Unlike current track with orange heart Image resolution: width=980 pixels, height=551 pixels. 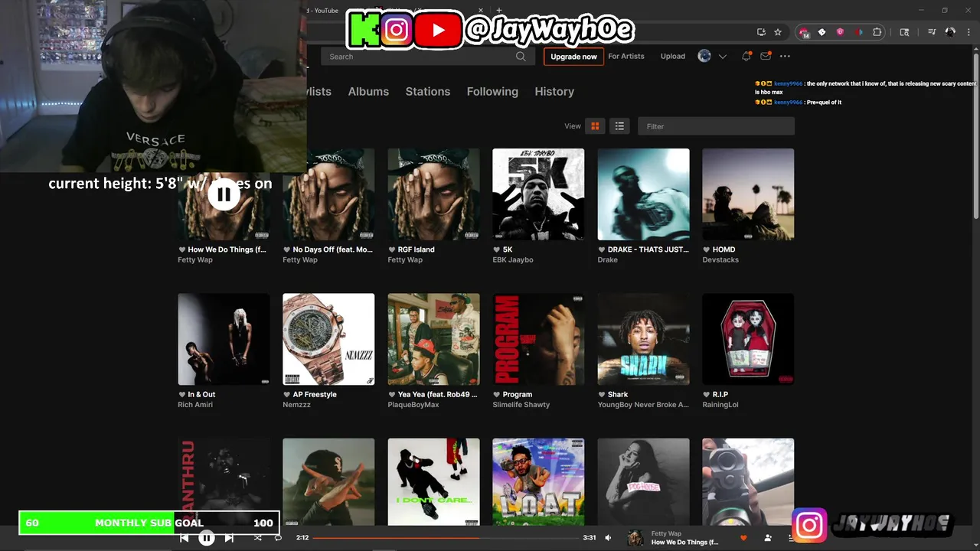[x=743, y=538]
